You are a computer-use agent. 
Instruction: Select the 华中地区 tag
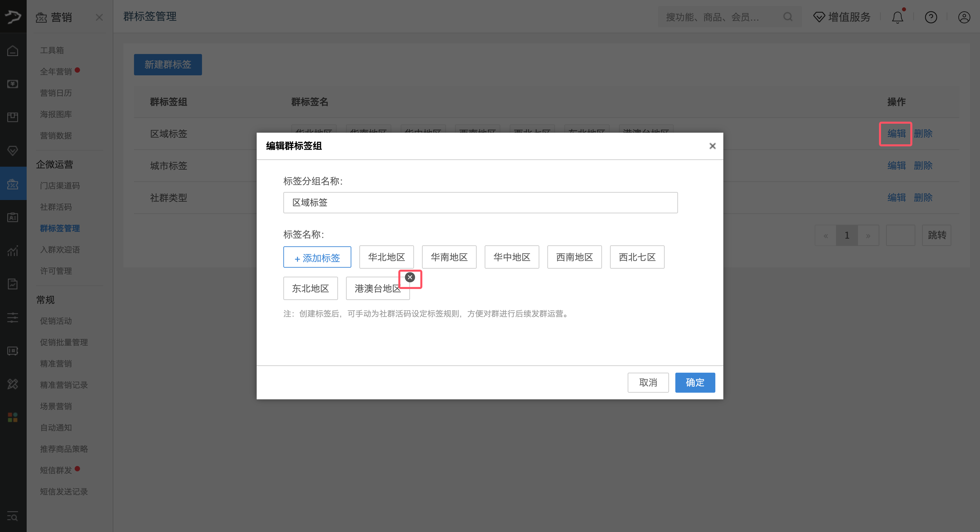point(512,257)
